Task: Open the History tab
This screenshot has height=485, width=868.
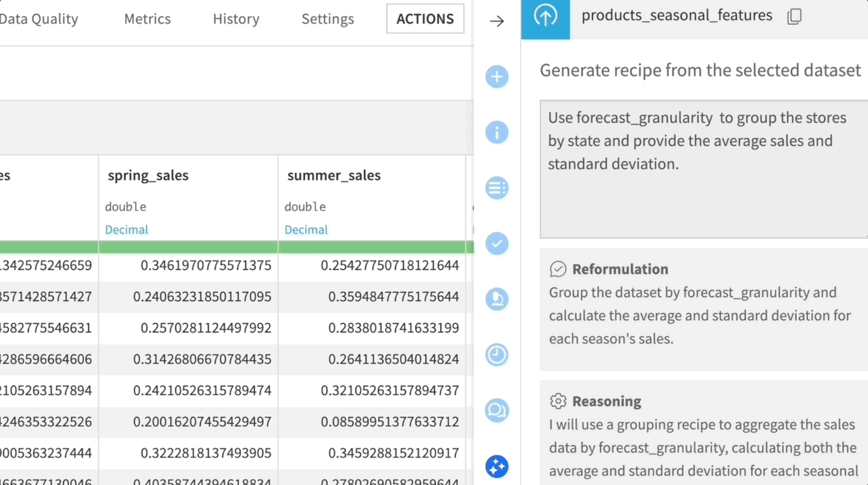Action: click(235, 19)
